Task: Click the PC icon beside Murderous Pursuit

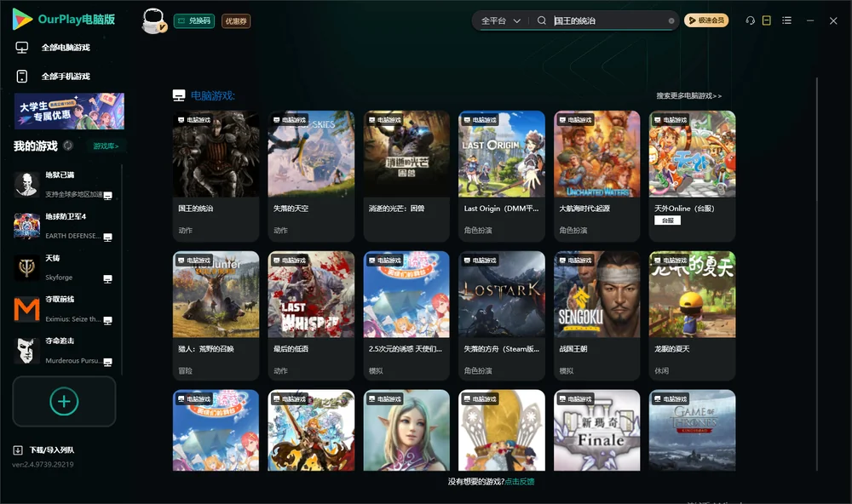Action: tap(108, 362)
